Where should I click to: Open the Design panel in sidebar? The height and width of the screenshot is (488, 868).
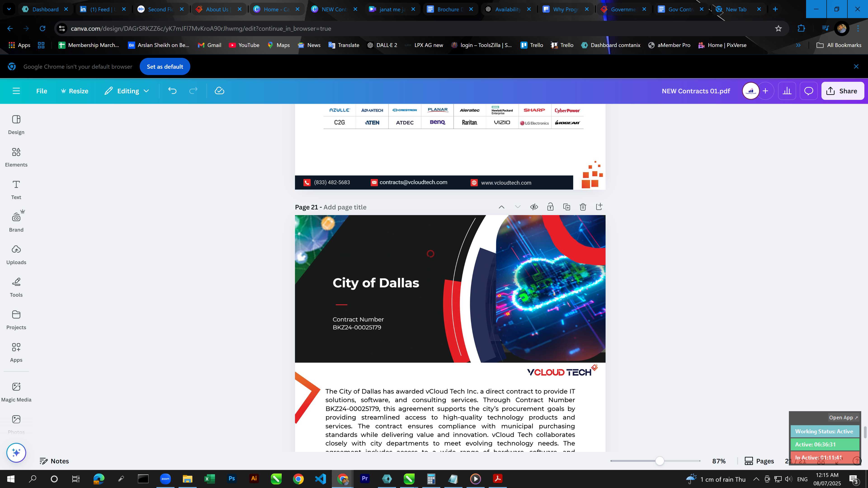(16, 125)
